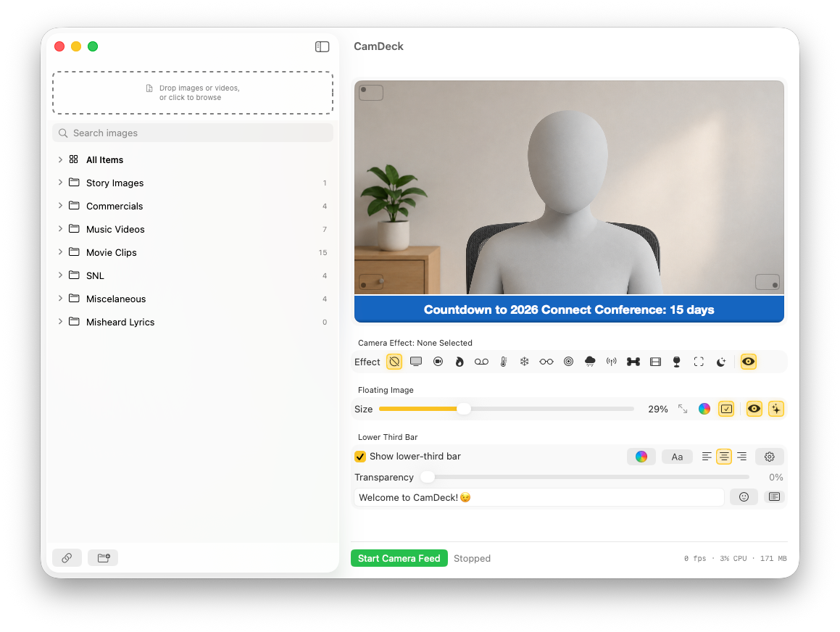Focus the Search images field
Screen dimensions: 840x632
pos(193,133)
